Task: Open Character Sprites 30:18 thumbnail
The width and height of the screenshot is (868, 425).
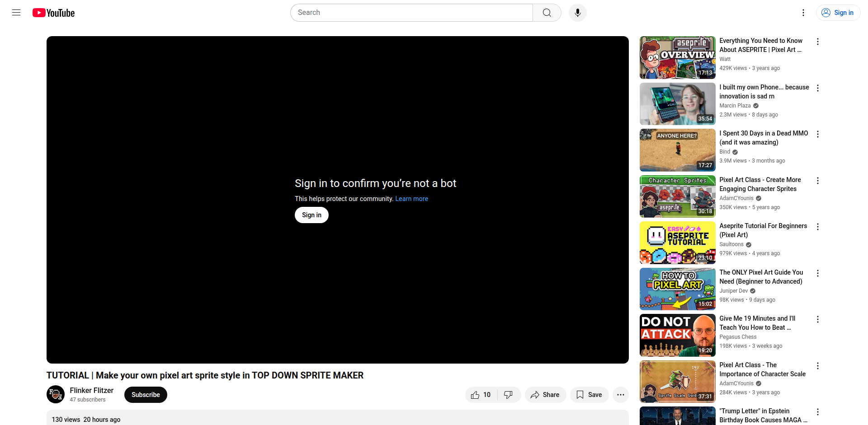Action: pos(677,196)
